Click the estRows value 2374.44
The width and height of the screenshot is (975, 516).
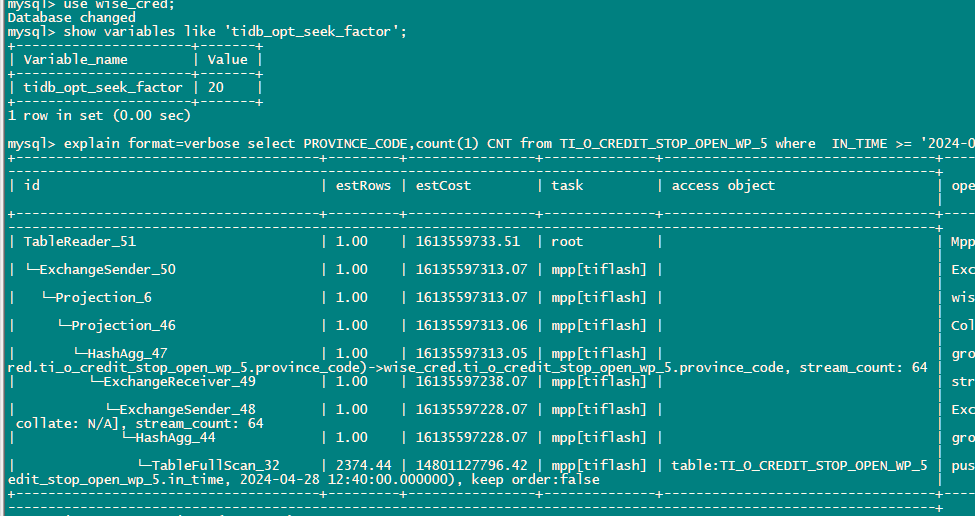[361, 465]
